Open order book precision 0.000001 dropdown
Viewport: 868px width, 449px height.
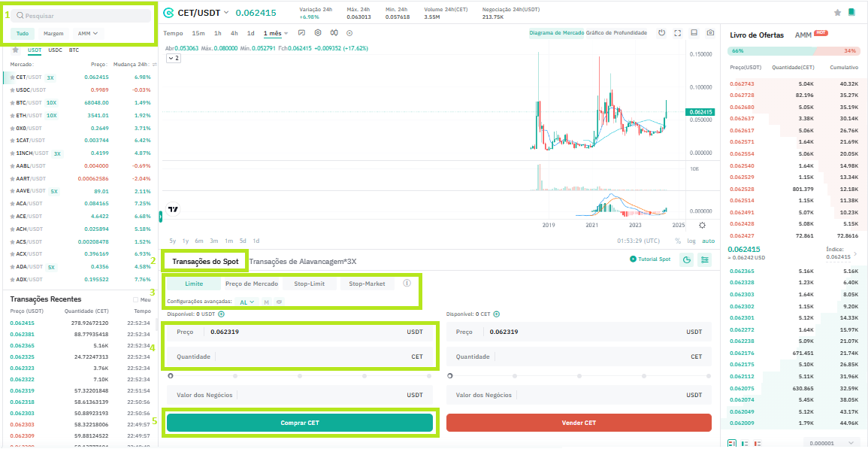(x=832, y=444)
